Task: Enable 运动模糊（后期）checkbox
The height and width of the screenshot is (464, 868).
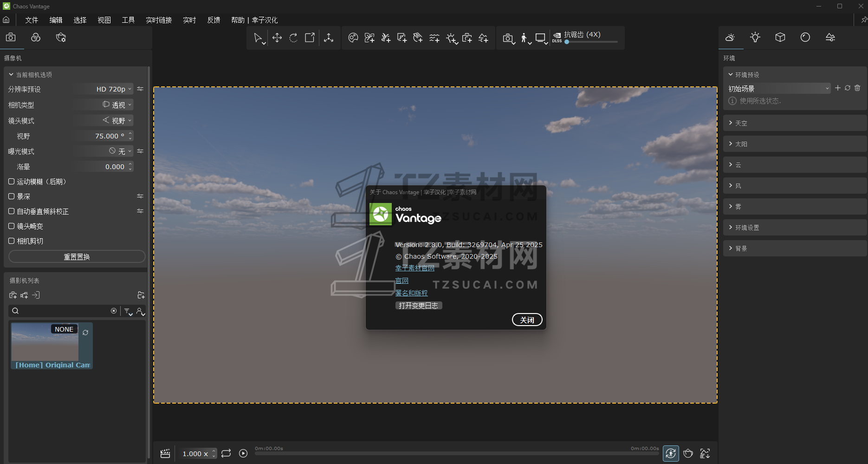Action: [12, 182]
